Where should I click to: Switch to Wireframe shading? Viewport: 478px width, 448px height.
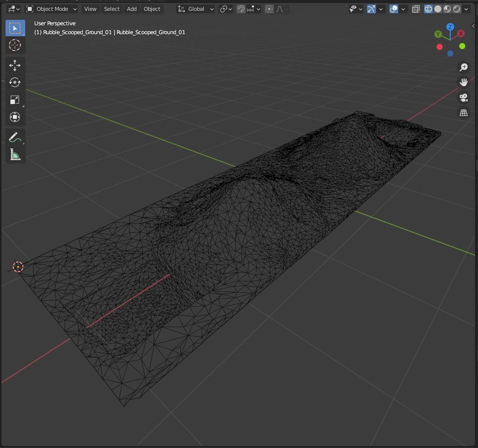click(428, 9)
